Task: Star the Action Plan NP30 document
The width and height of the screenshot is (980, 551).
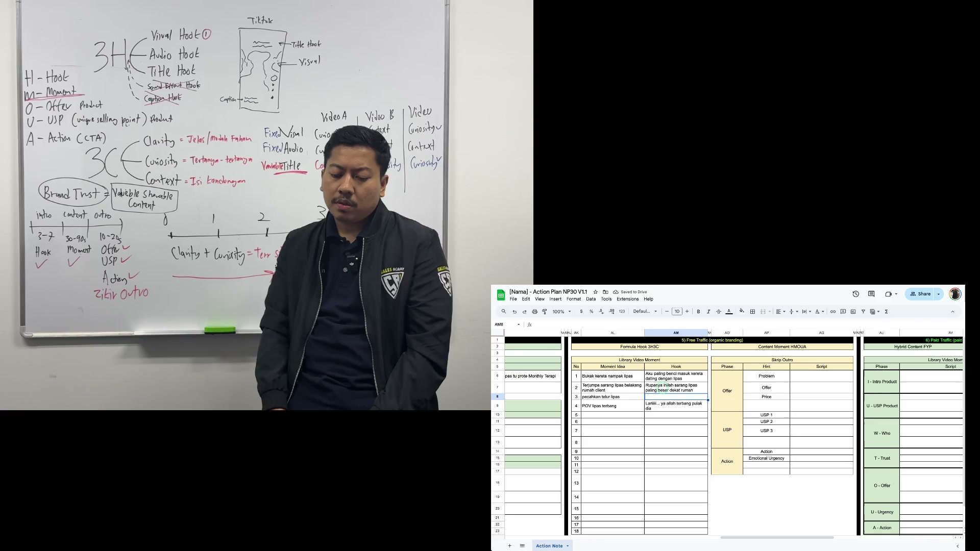Action: click(x=595, y=292)
